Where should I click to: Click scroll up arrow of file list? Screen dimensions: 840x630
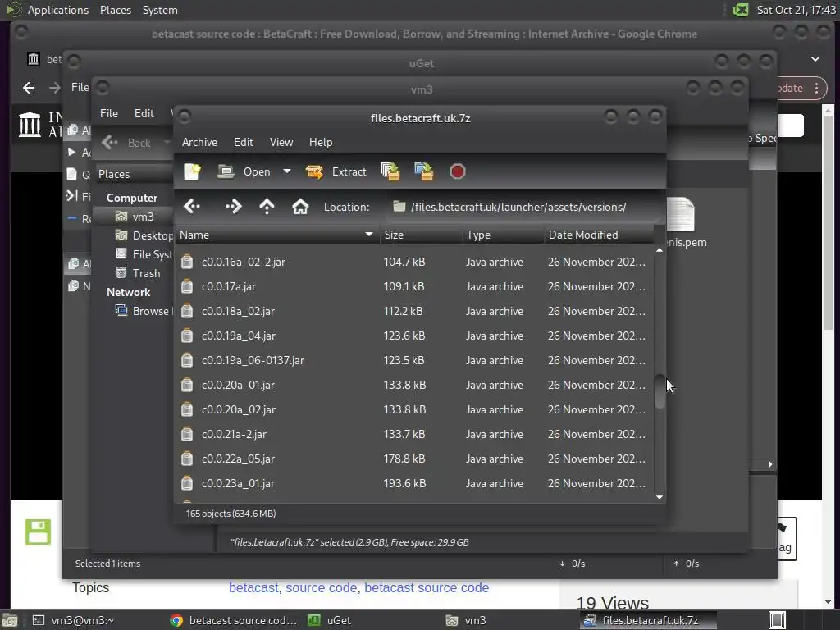pos(660,250)
